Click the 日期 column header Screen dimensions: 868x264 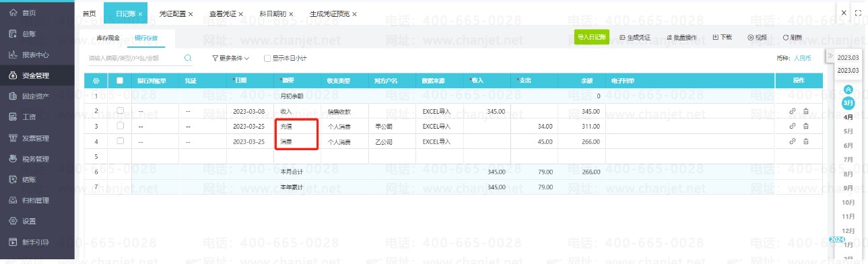[251, 81]
